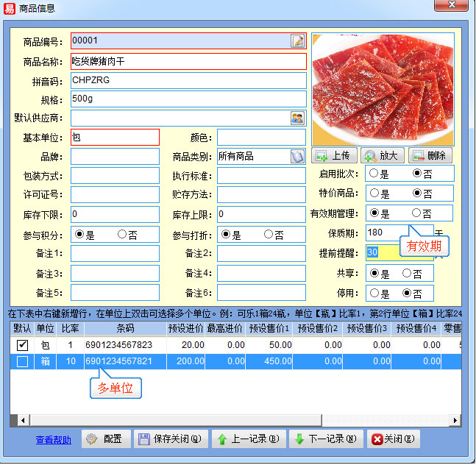Click the 预设进价 column header
Image resolution: width=476 pixels, height=465 pixels.
point(186,328)
